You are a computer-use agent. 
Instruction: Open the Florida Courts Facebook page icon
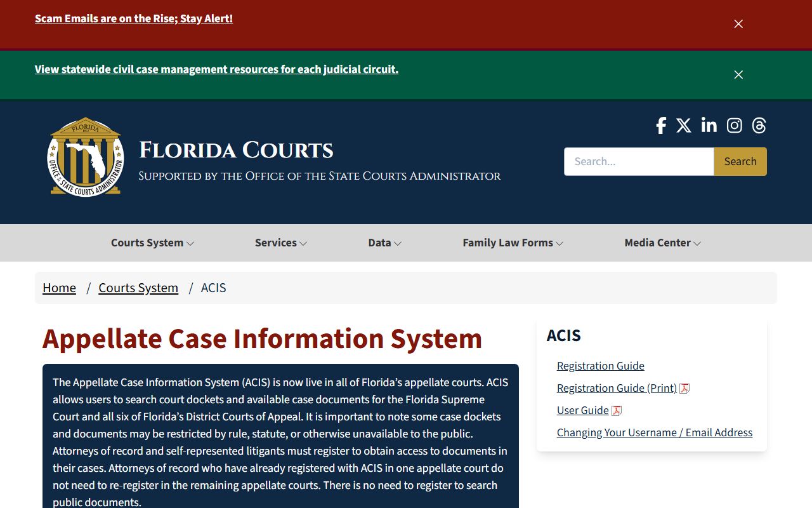[661, 126]
